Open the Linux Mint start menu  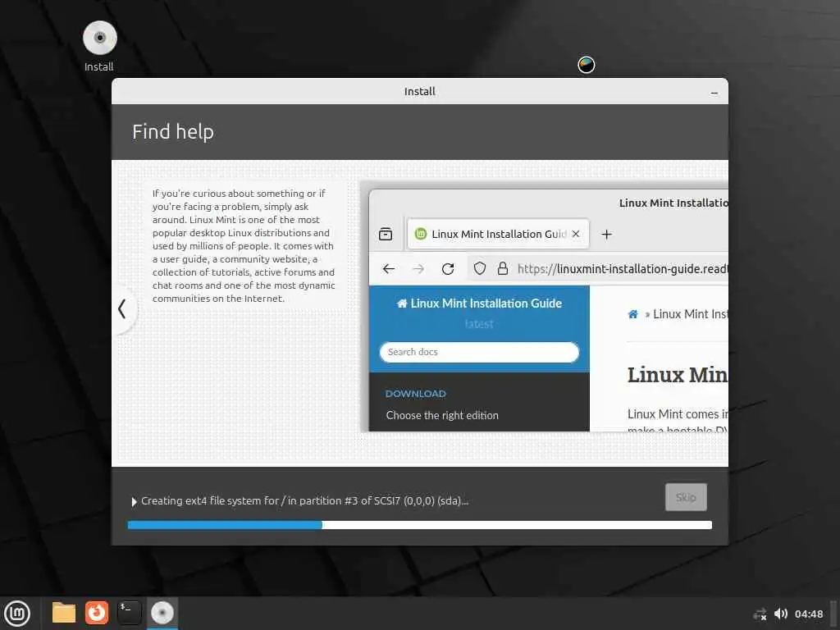coord(18,614)
